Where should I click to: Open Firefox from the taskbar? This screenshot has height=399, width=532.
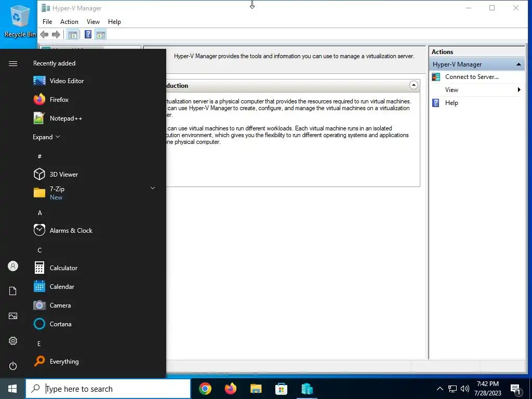230,389
